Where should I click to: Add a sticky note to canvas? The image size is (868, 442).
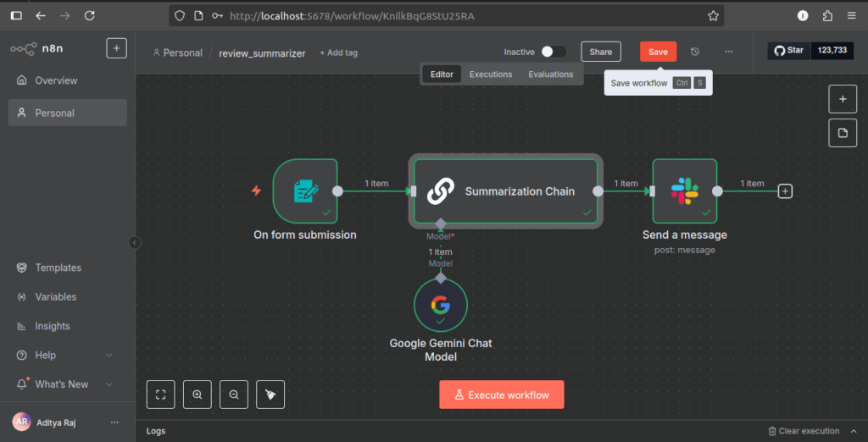843,133
